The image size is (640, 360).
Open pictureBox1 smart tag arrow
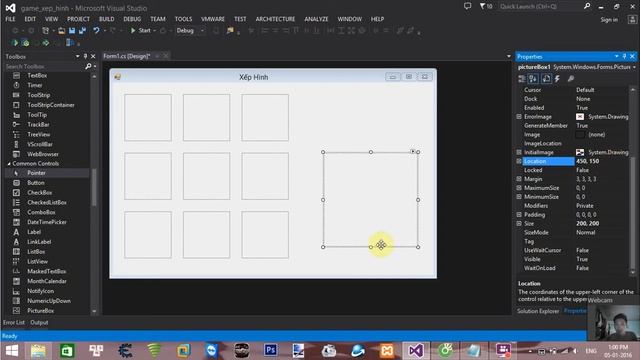[x=413, y=151]
